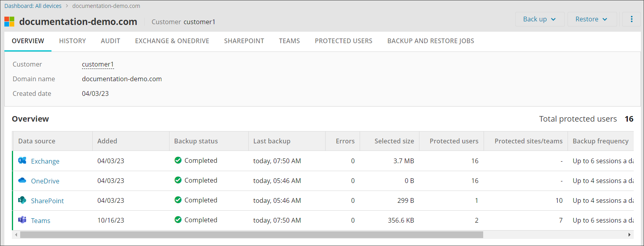Click the Microsoft logo icon beside domain title

click(x=10, y=22)
